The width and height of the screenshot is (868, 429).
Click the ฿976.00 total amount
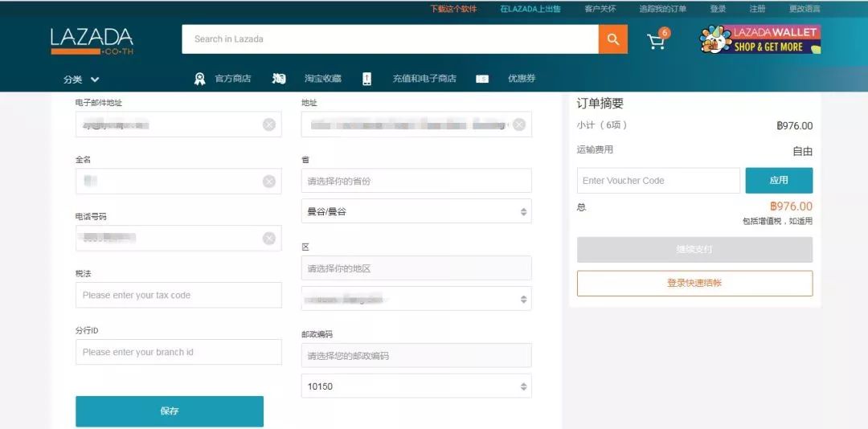791,206
